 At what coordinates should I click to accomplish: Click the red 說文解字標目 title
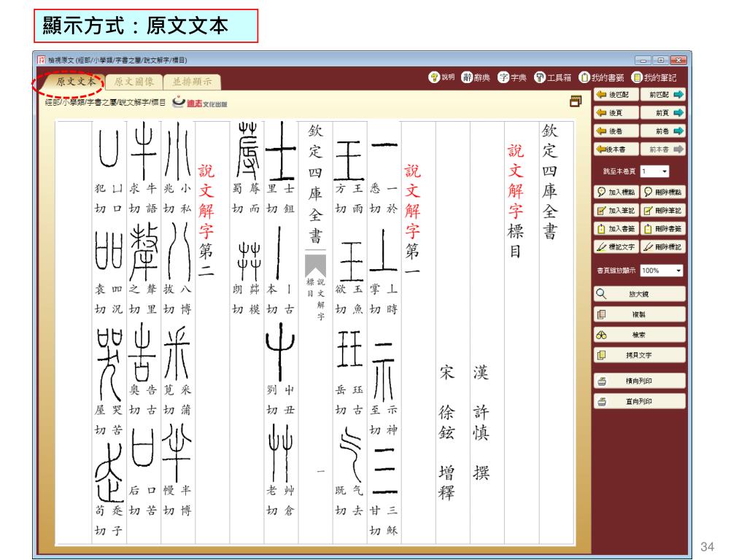tap(516, 201)
